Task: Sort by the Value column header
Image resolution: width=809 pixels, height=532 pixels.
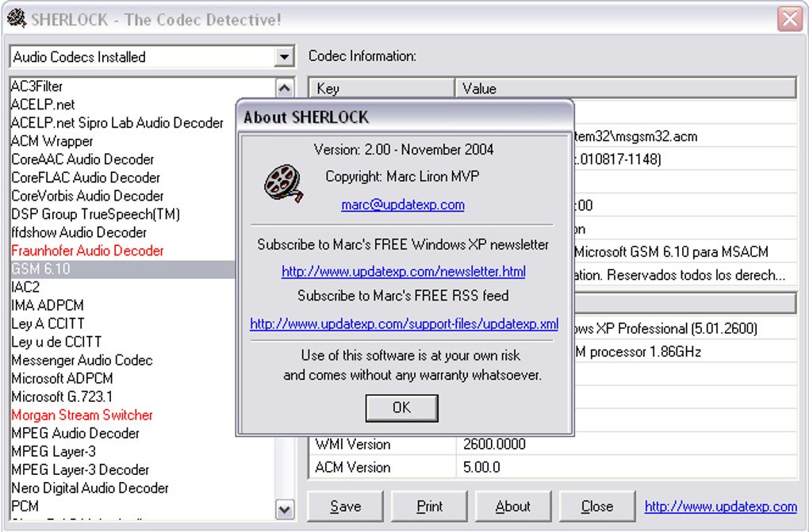Action: pyautogui.click(x=626, y=88)
